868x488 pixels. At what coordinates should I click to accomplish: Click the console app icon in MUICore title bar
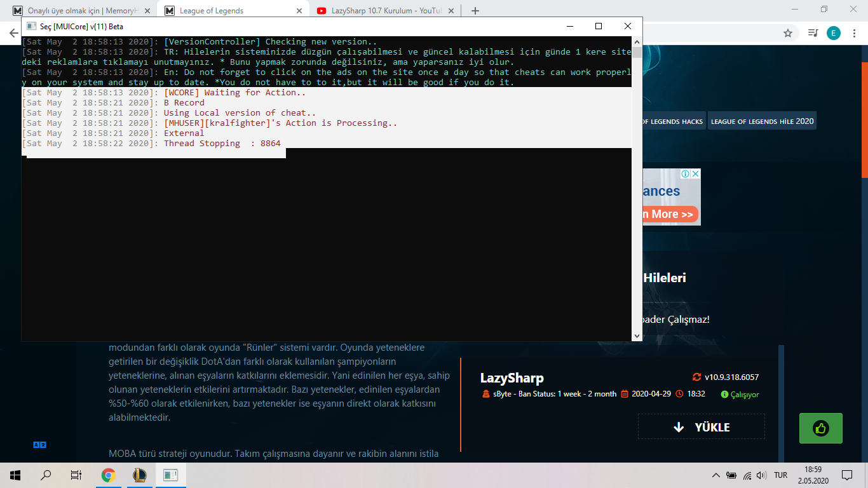[31, 26]
